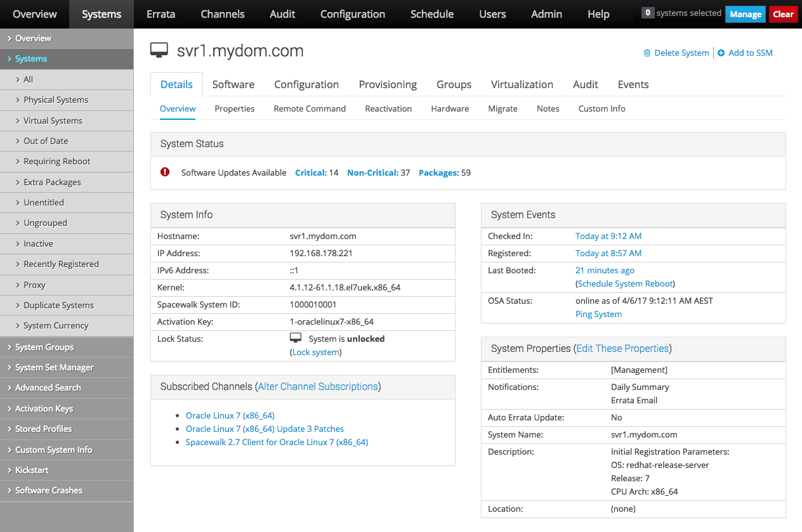Click the plus icon beside Add to SSM
The width and height of the screenshot is (802, 532).
pyautogui.click(x=721, y=53)
